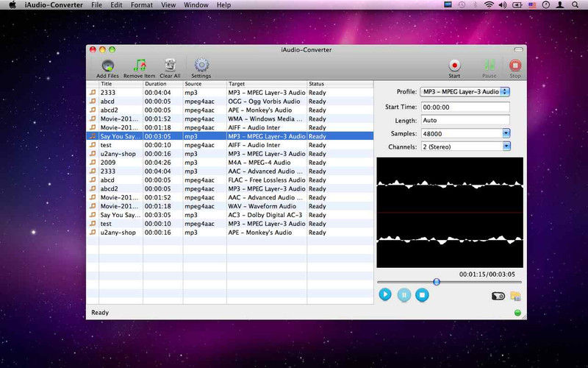The height and width of the screenshot is (368, 588).
Task: Open the Window menu
Action: point(196,5)
